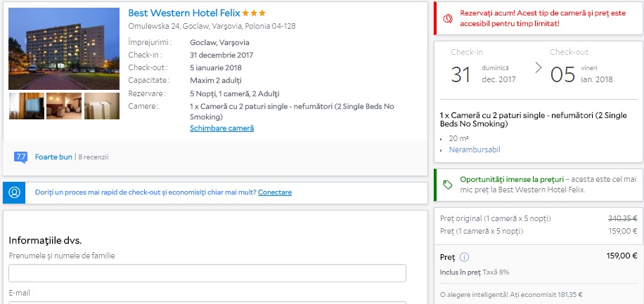
Task: Click the Foarte bun rating label
Action: [x=53, y=157]
